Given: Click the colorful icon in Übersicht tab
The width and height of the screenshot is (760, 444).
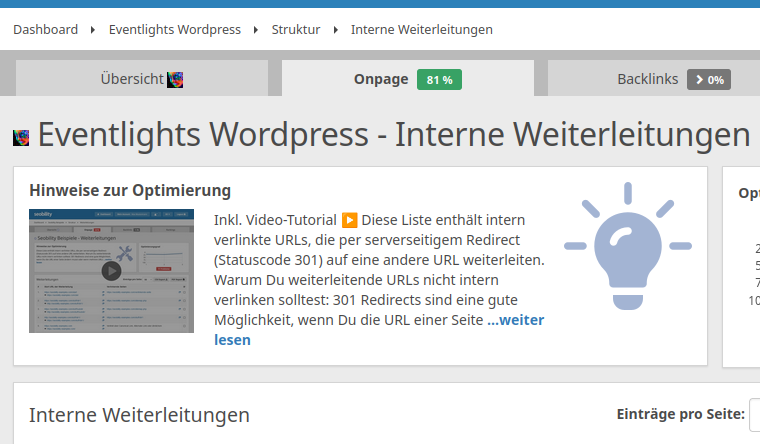Looking at the screenshot, I should 175,79.
